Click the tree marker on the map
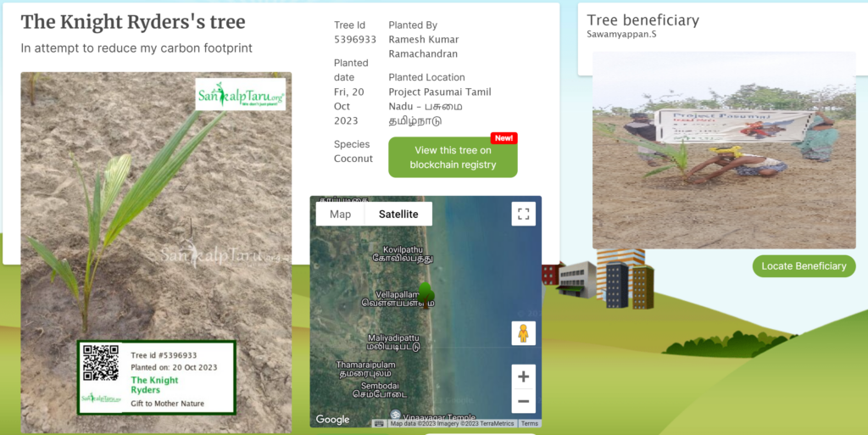 click(x=426, y=294)
